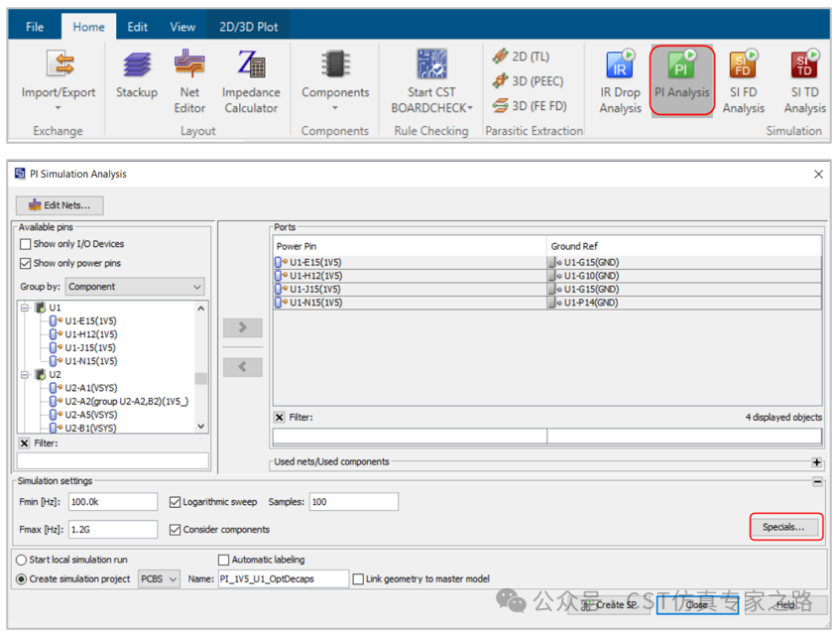Start SI FD Analysis

pos(743,80)
